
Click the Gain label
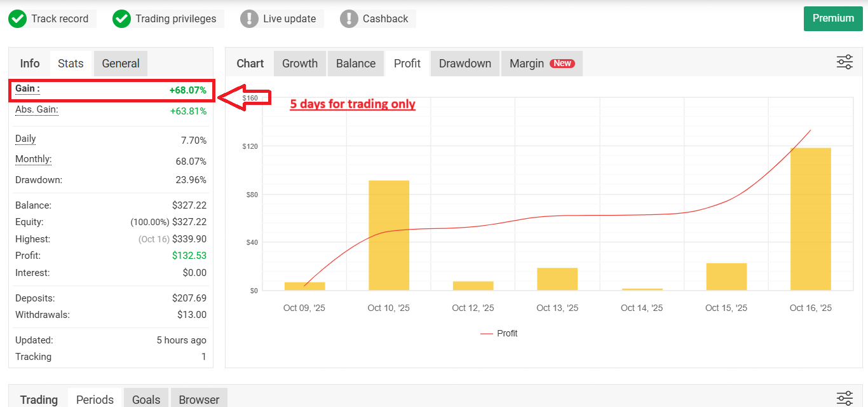click(x=27, y=89)
